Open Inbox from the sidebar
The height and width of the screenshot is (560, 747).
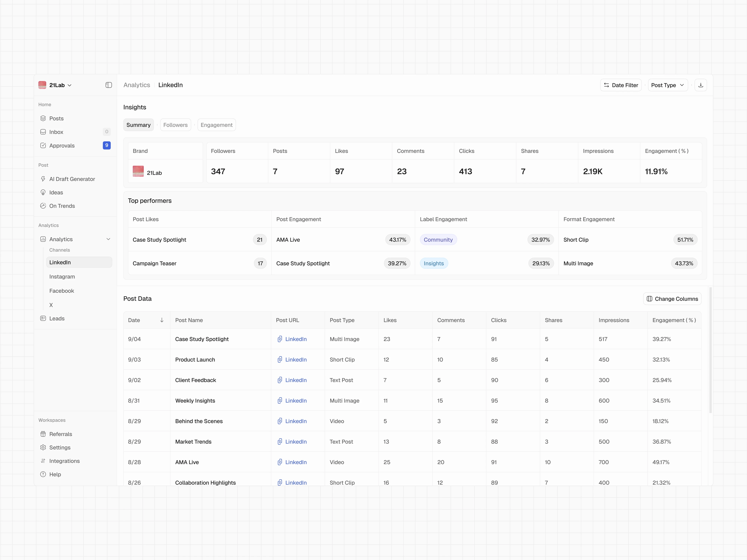click(x=56, y=132)
